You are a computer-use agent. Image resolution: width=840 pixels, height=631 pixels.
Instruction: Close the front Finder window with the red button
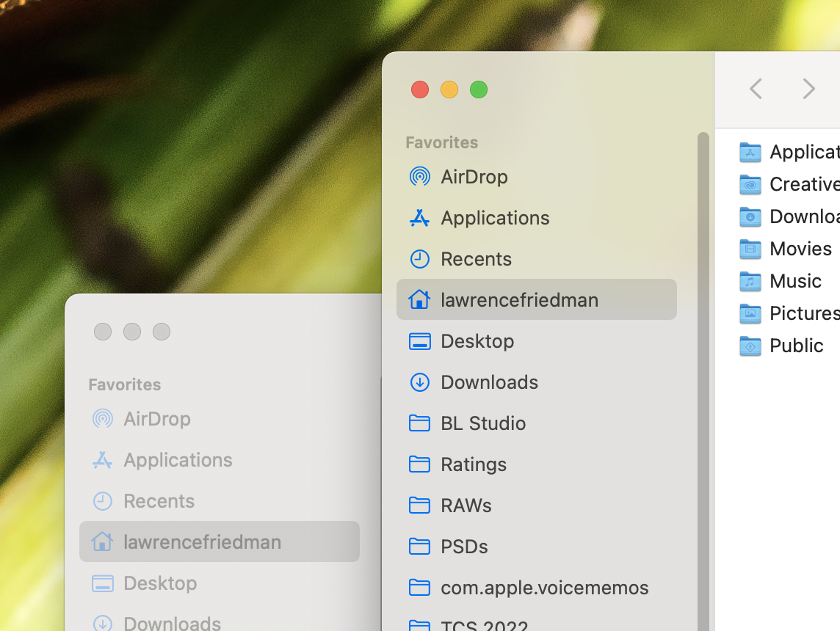pos(420,90)
